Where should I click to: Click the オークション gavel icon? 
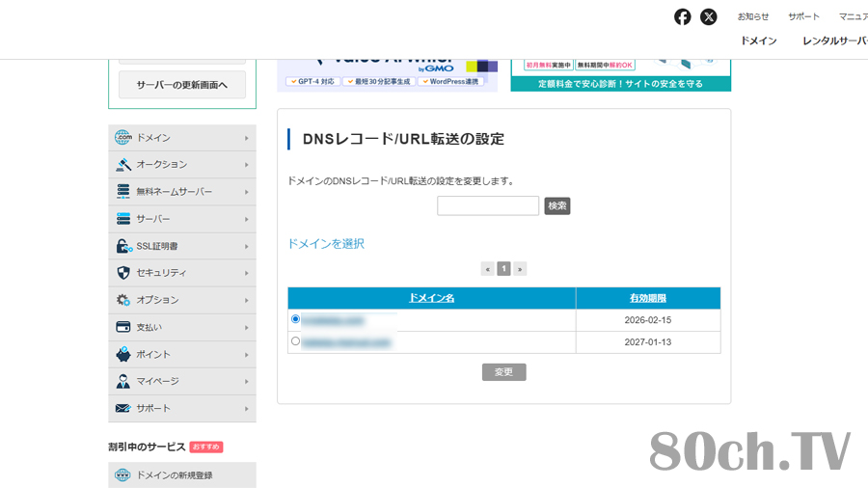(x=122, y=164)
